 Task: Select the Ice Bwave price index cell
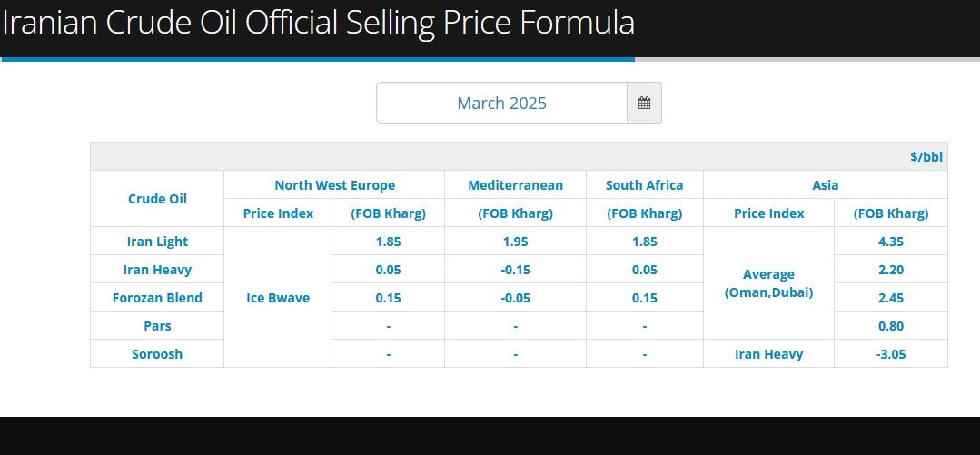tap(278, 298)
